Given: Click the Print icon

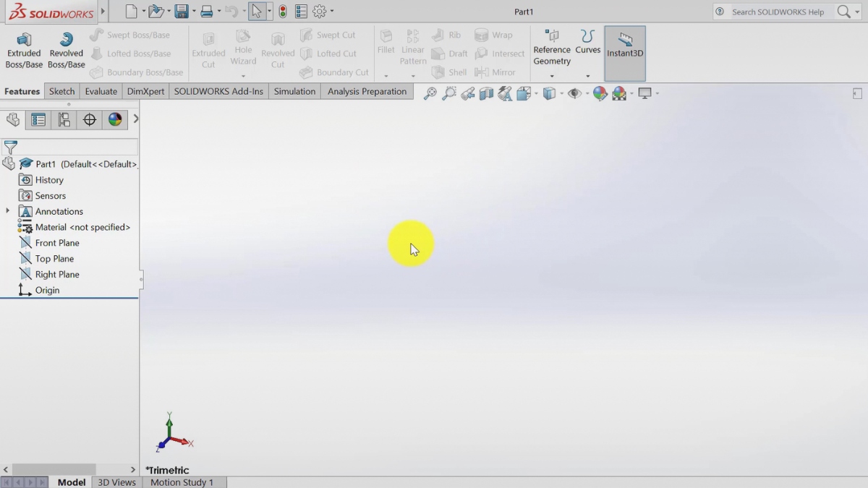Looking at the screenshot, I should click(207, 11).
